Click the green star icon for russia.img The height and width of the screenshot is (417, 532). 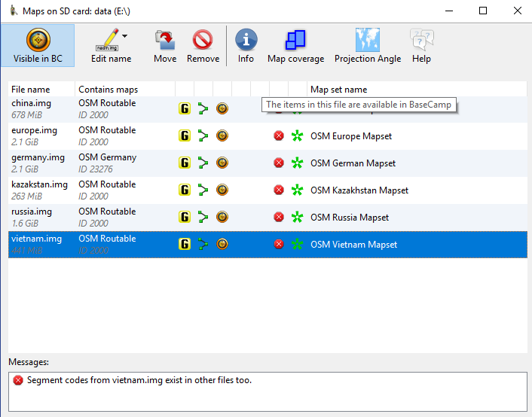[x=297, y=218]
